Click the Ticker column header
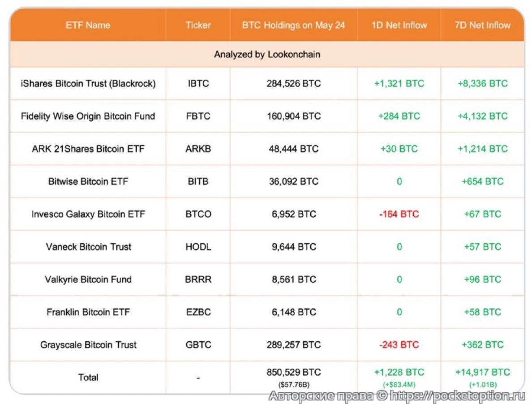This screenshot has width=532, height=404. pos(198,25)
